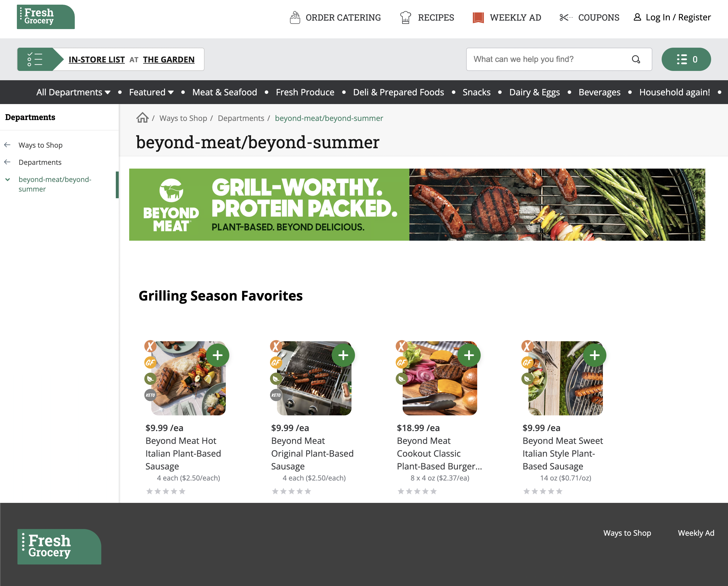Click the Recipes chef hat icon
728x586 pixels.
pyautogui.click(x=406, y=17)
